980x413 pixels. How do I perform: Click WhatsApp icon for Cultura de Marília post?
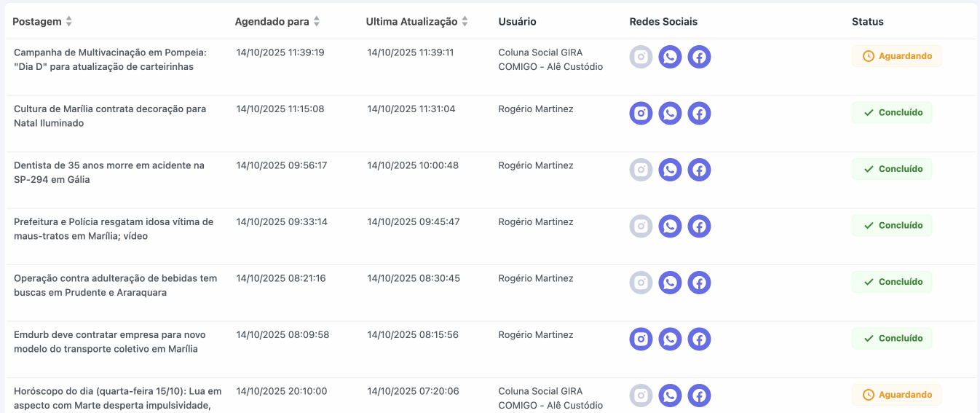(x=670, y=114)
